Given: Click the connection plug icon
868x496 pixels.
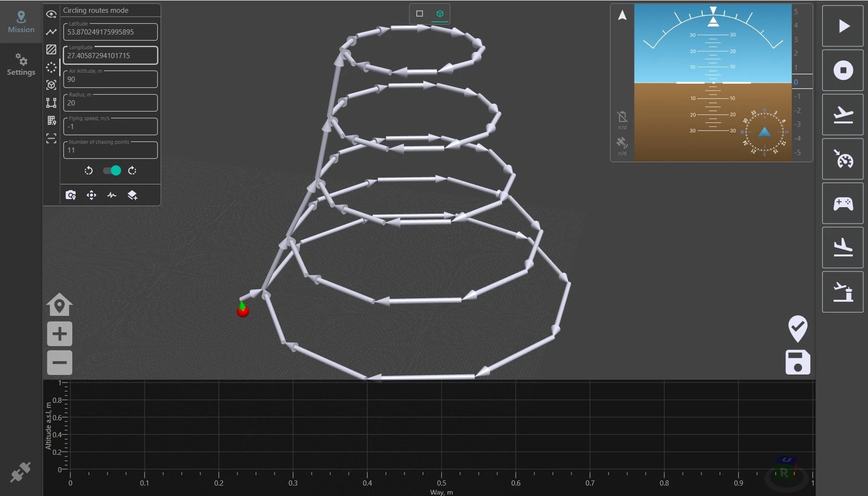Looking at the screenshot, I should point(20,472).
